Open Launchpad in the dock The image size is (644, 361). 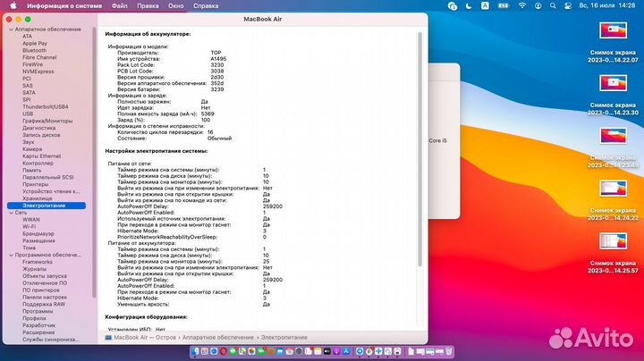[x=204, y=351]
